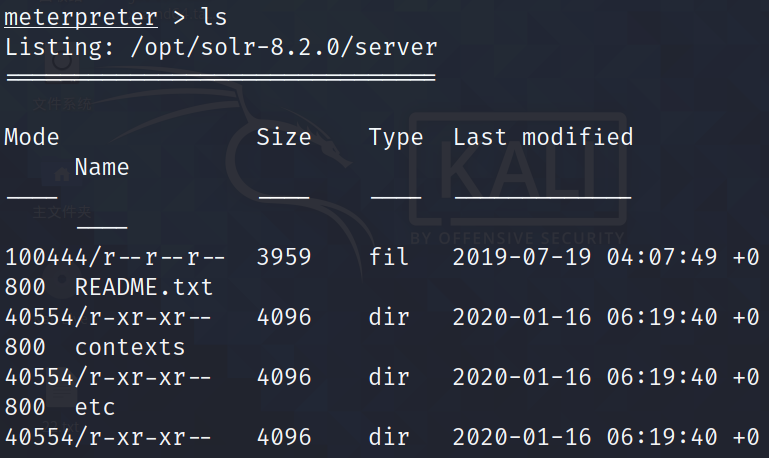
Task: Click the 100444/r--r--r-- permission entry
Action: [115, 257]
